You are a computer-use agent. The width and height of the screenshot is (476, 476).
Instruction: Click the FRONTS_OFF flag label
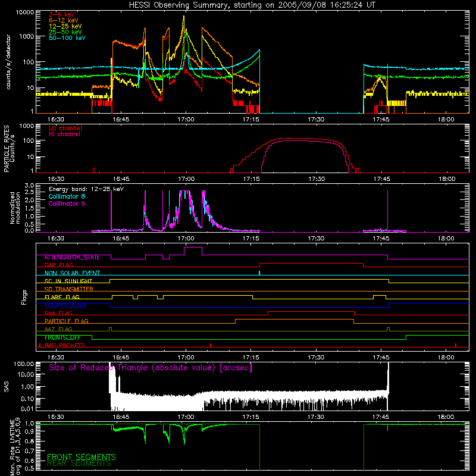(x=62, y=337)
